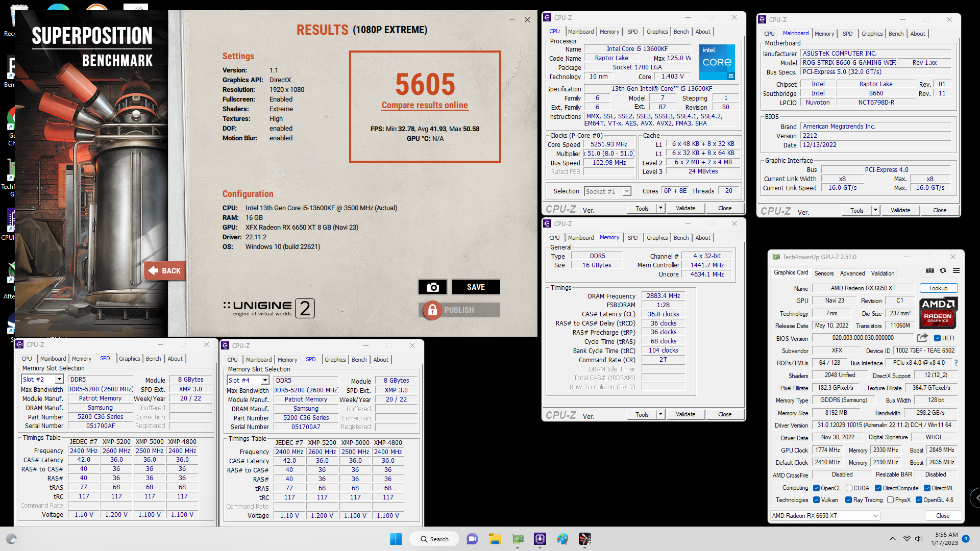The height and width of the screenshot is (551, 980).
Task: Open the Socket #1 selection dropdown
Action: click(x=627, y=191)
